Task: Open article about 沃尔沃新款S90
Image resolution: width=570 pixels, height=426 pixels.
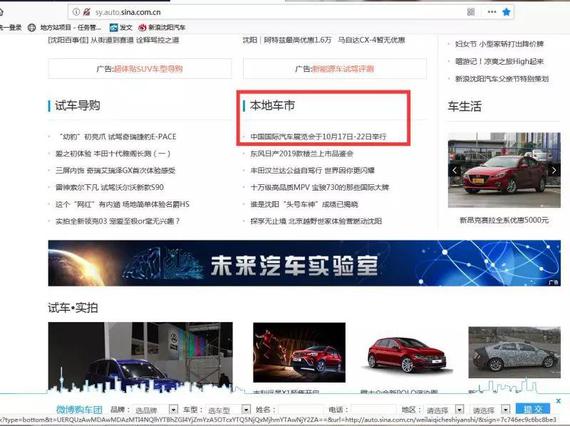Action: 109,188
